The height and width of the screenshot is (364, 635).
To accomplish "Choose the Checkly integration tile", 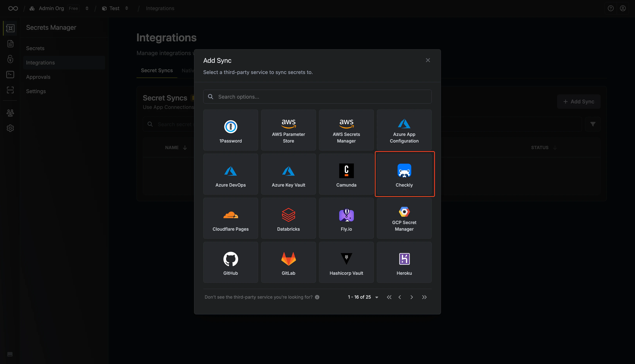I will click(x=404, y=174).
